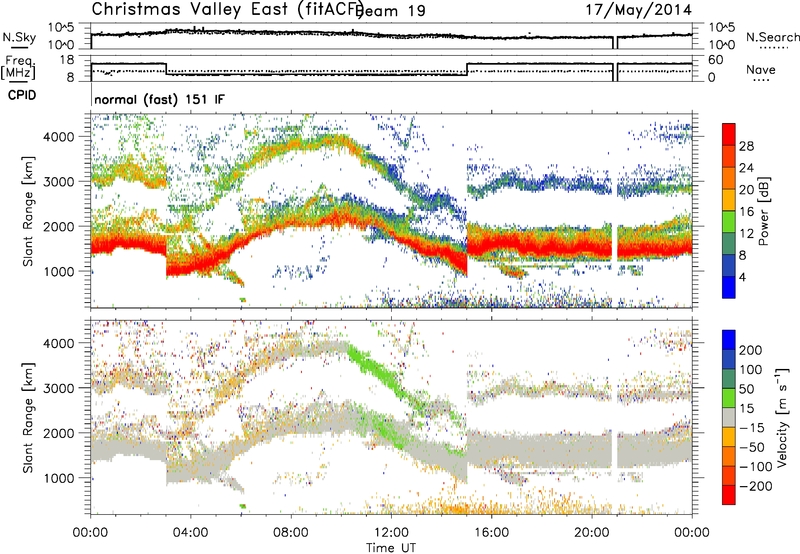Screen dimensions: 800x554
Task: Click the "Slant Range [km]" label of the power panel
Action: click(28, 211)
